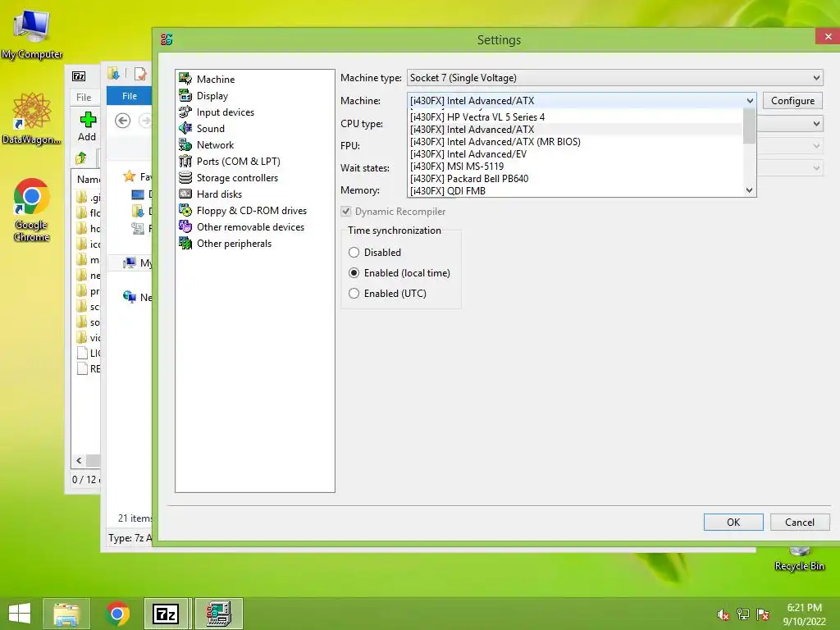This screenshot has width=840, height=630.
Task: Open My Computer desktop icon
Action: coord(32,34)
